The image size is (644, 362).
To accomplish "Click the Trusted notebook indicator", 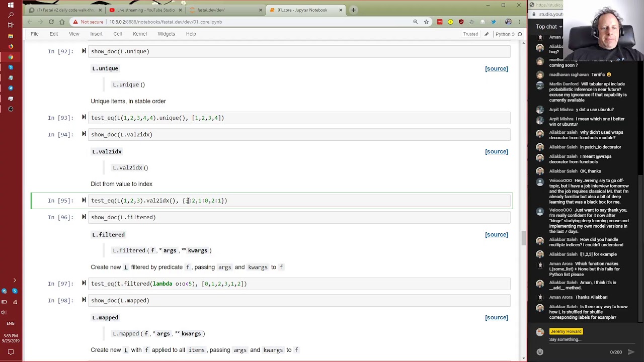I will (x=470, y=34).
